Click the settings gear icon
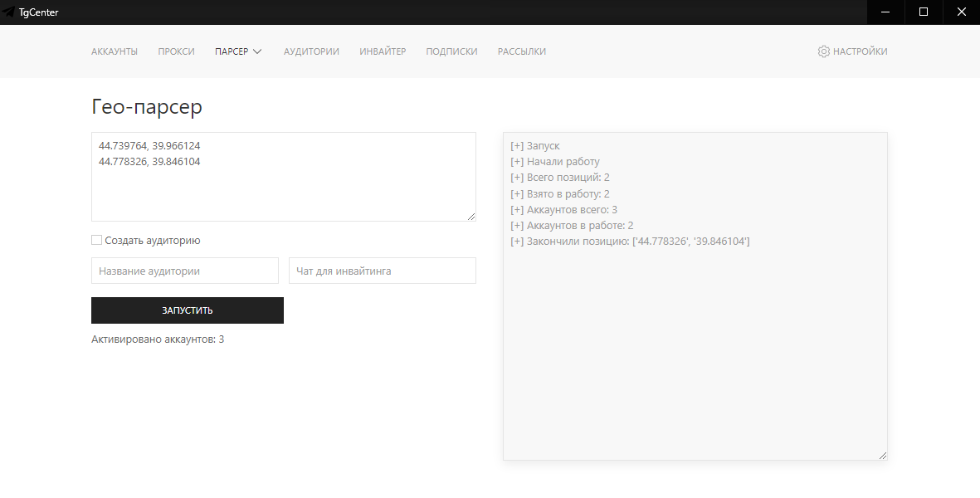The image size is (980, 498). tap(823, 51)
